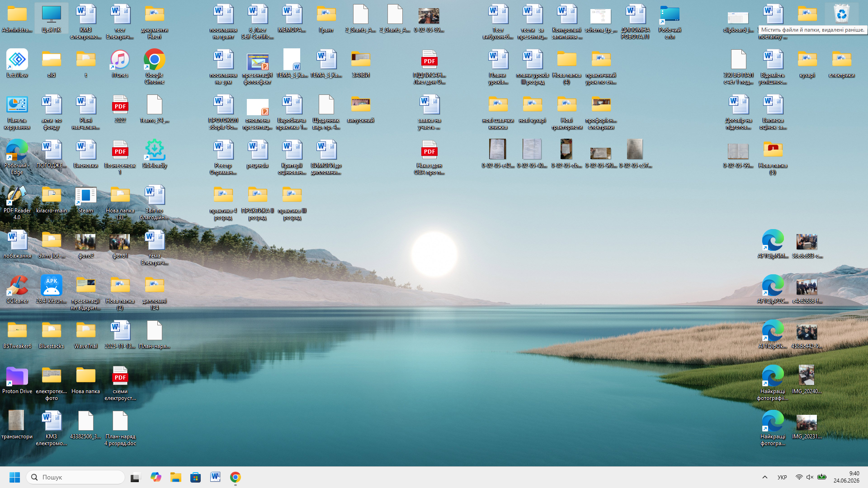Screen dimensions: 868x488
Task: Open the PDF Reader 4.0 shortcut
Action: tap(17, 202)
